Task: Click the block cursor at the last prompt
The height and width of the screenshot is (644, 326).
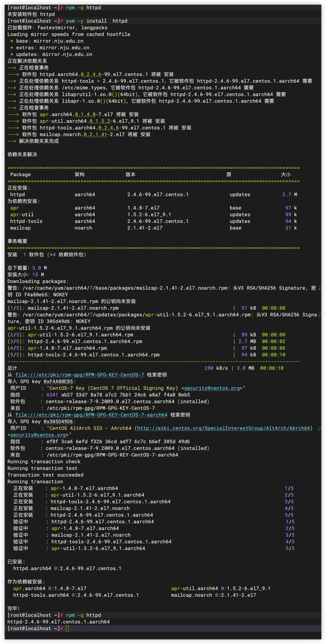Action: (x=67, y=628)
